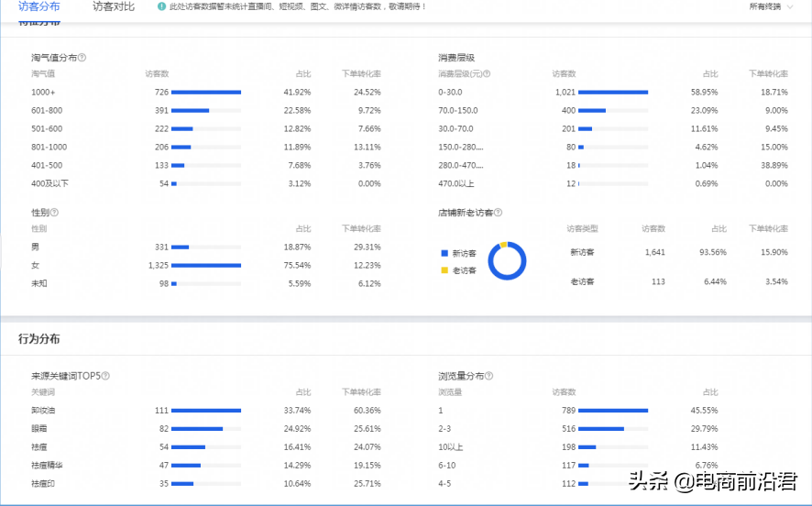Click the 58.95% share value
This screenshot has width=812, height=506.
click(x=704, y=93)
